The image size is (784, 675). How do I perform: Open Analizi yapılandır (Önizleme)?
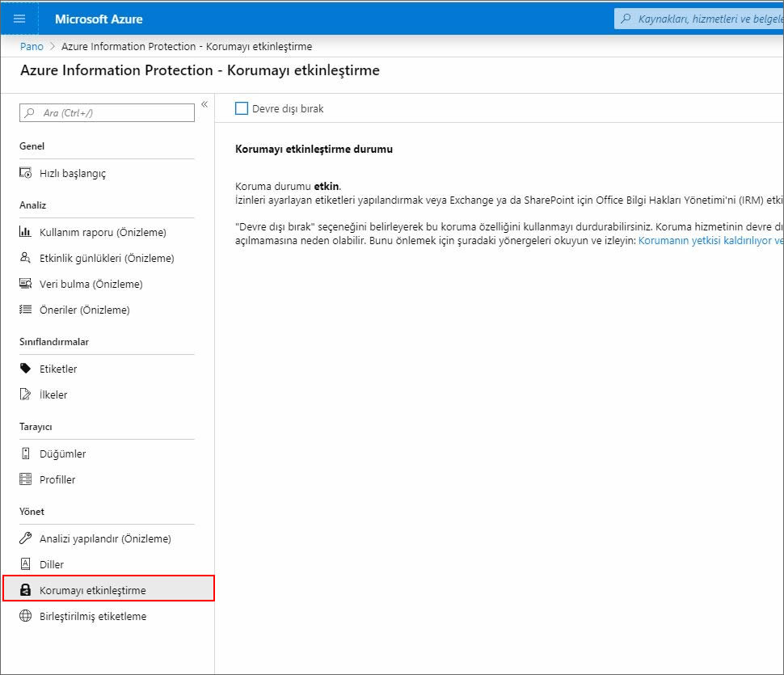107,538
